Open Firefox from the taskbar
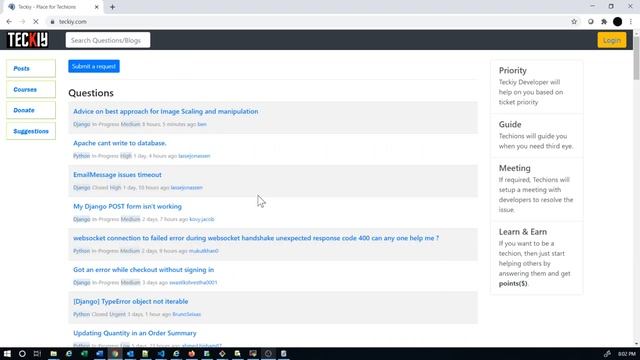Image resolution: width=640 pixels, height=360 pixels. tap(191, 353)
